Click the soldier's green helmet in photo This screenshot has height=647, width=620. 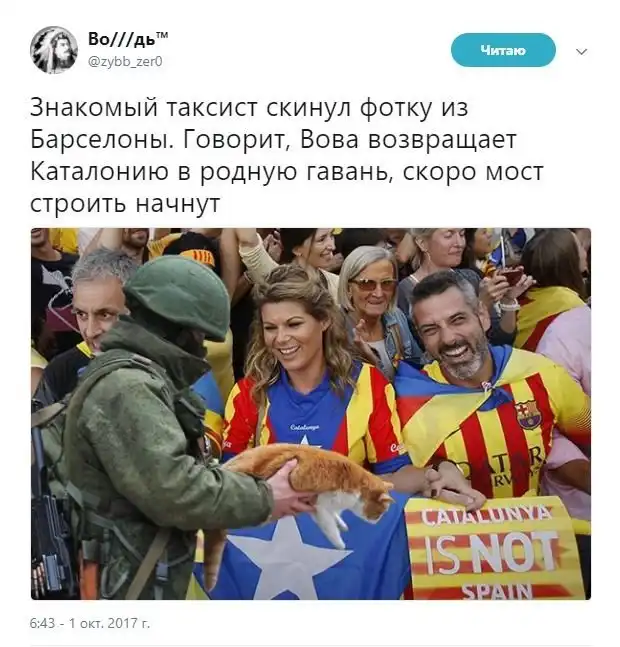click(178, 295)
